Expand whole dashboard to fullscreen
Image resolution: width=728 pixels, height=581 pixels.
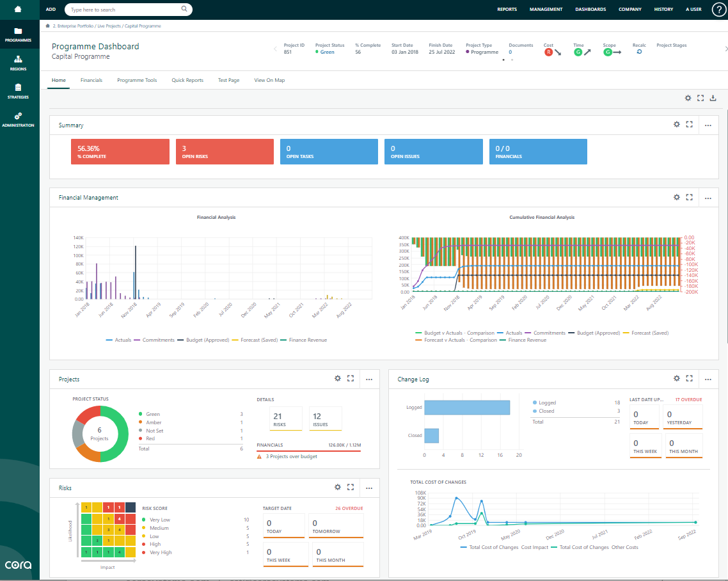pos(700,98)
